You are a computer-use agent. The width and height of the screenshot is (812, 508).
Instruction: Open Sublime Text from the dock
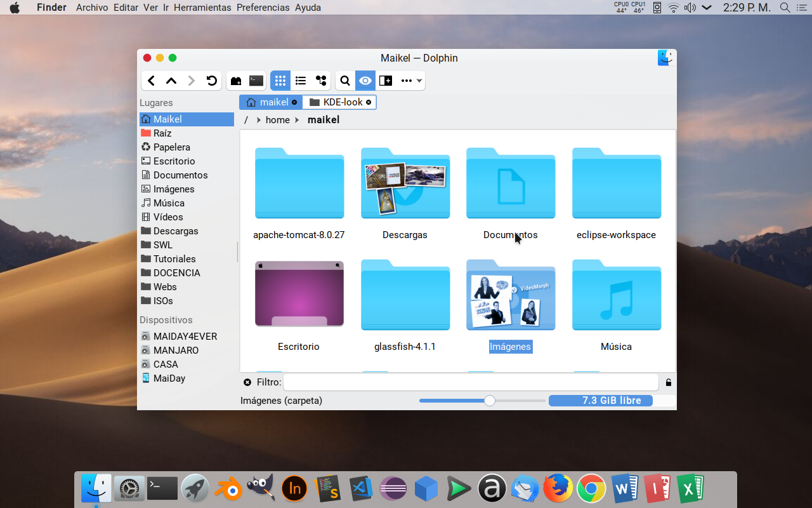point(327,489)
